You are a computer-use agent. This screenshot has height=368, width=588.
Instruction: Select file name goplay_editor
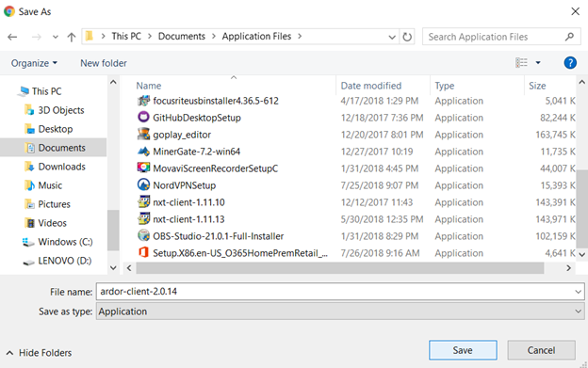click(x=182, y=135)
